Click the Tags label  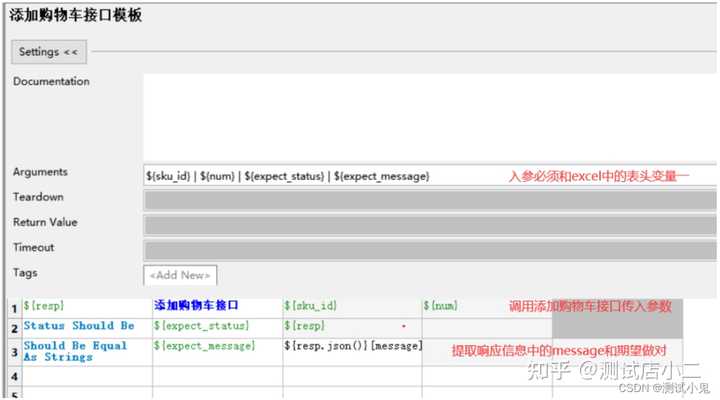tap(25, 273)
